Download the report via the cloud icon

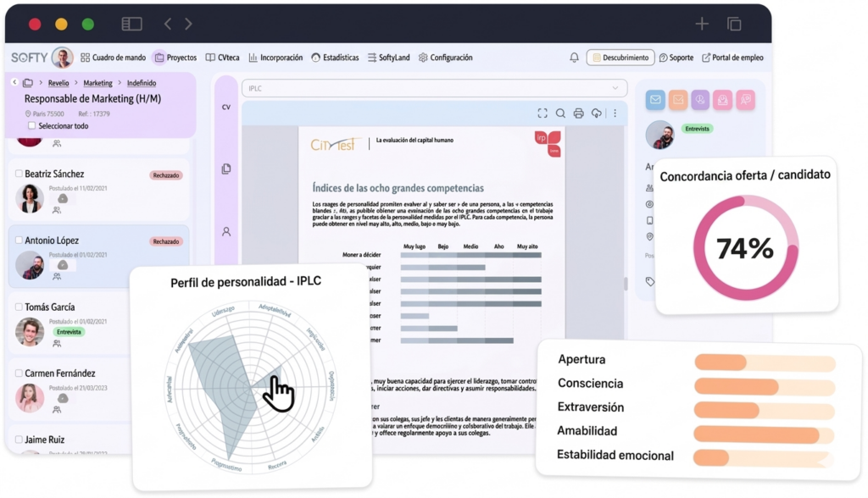pos(597,113)
